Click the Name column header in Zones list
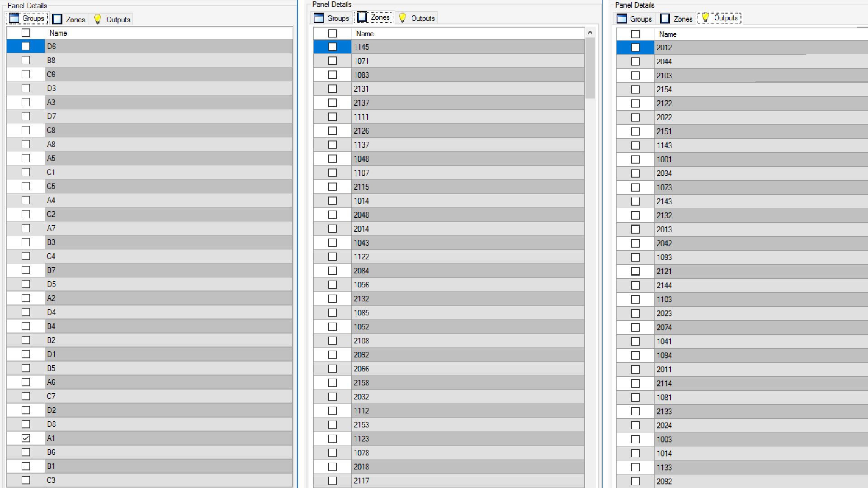The image size is (868, 488). tap(468, 33)
